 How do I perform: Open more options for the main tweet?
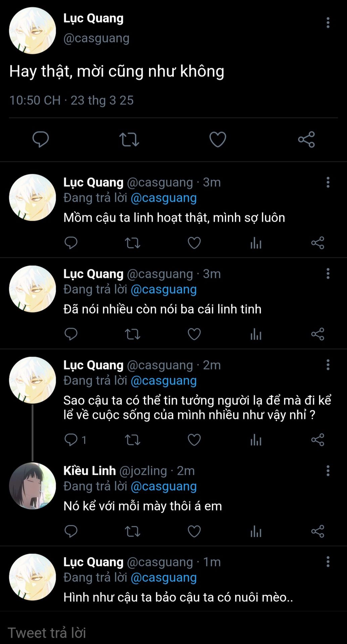328,23
